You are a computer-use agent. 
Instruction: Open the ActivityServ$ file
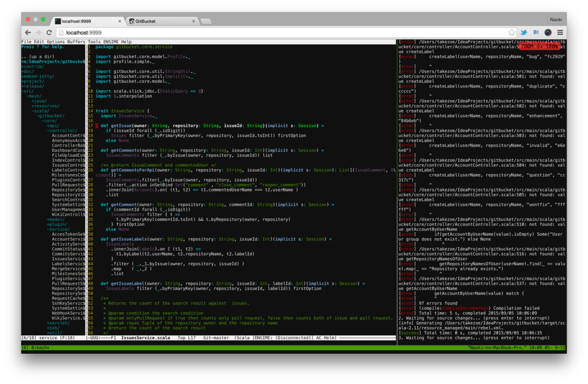68,244
